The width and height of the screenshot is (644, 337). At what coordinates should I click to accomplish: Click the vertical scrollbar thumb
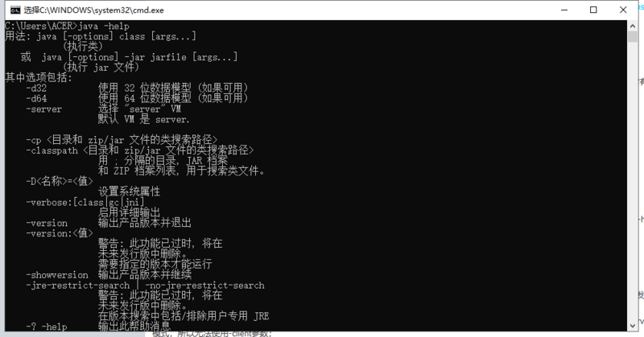click(x=633, y=36)
